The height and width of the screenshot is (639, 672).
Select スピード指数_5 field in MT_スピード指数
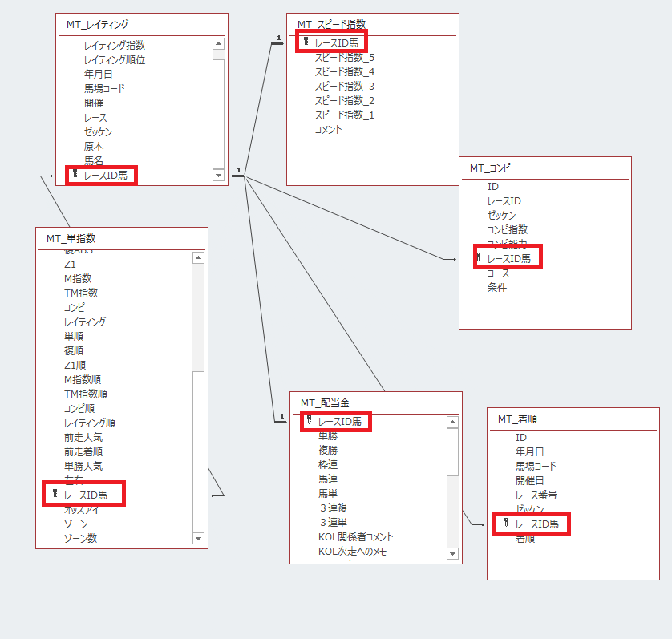pyautogui.click(x=344, y=58)
